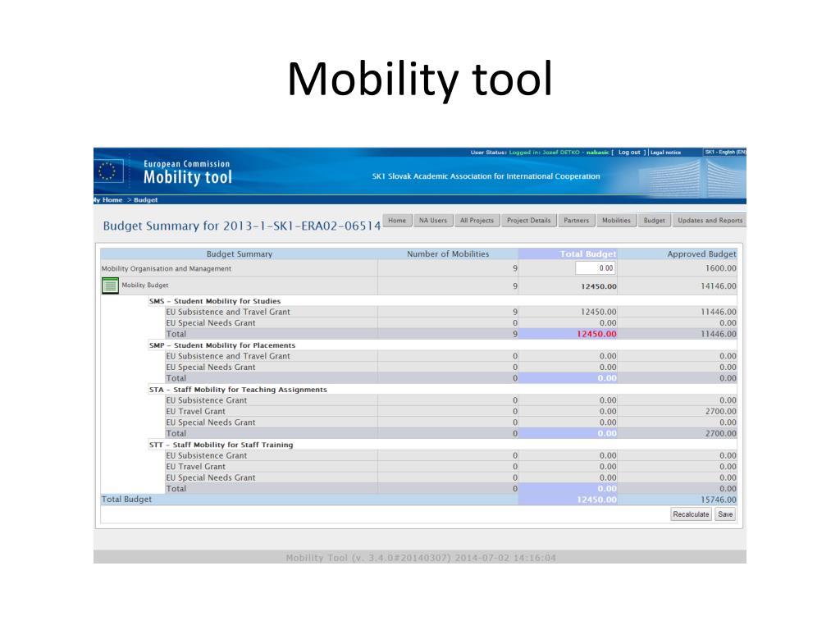The height and width of the screenshot is (630, 840).
Task: Select the Budget tab
Action: (654, 220)
